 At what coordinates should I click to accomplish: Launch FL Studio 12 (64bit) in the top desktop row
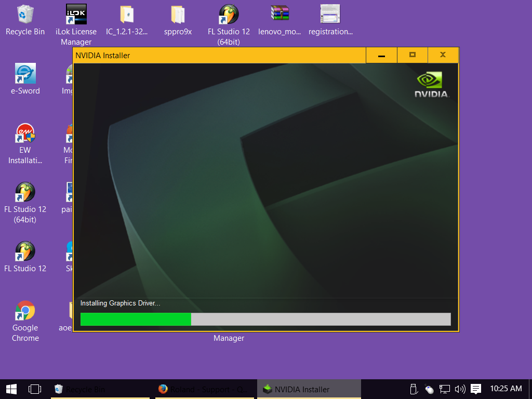[229, 25]
